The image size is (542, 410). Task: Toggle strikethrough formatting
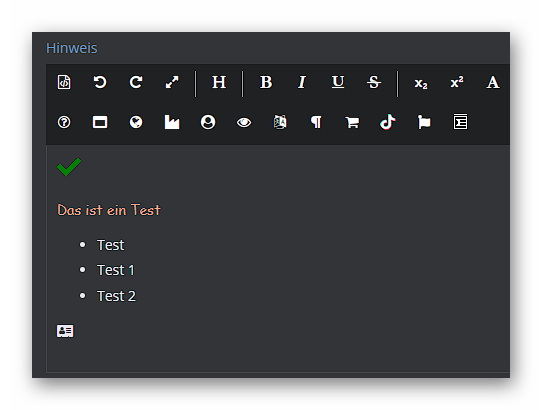[374, 82]
